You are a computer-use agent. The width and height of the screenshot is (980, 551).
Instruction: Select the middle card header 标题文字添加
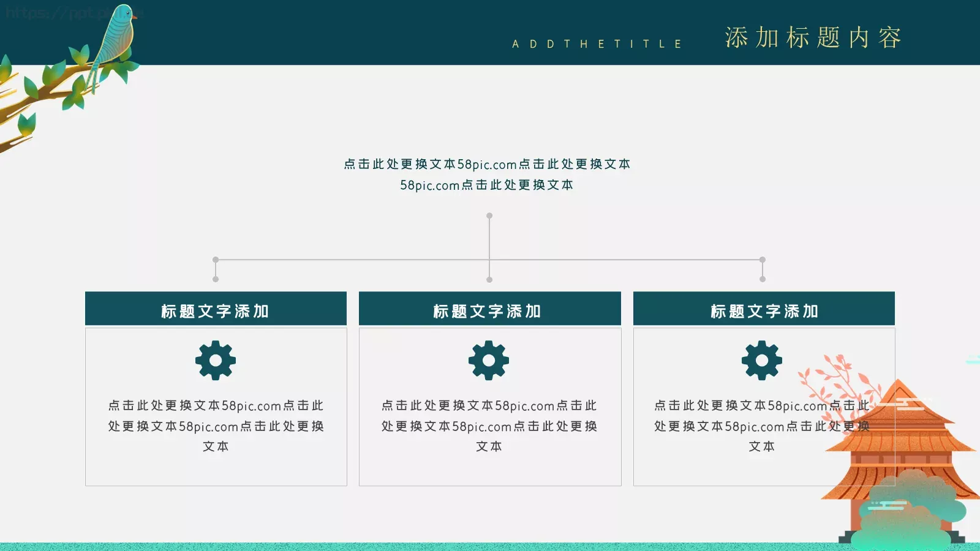tap(489, 309)
